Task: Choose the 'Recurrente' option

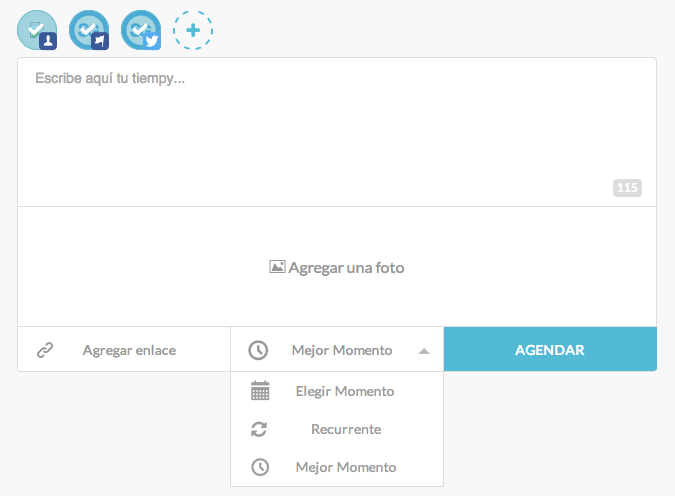Action: click(x=346, y=429)
